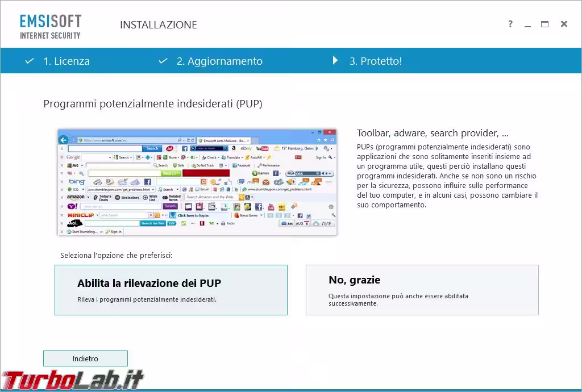The width and height of the screenshot is (582, 392).
Task: Select step 1. Licenza
Action: click(x=66, y=61)
